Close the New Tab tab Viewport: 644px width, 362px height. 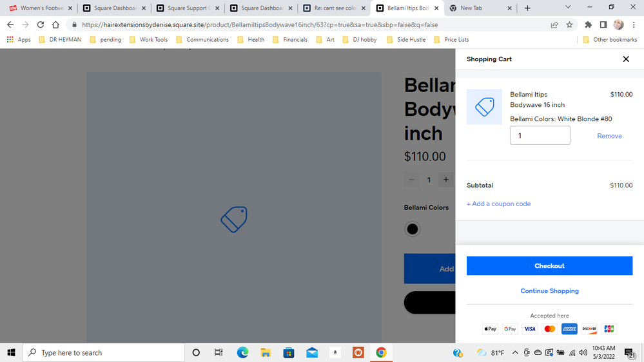509,8
